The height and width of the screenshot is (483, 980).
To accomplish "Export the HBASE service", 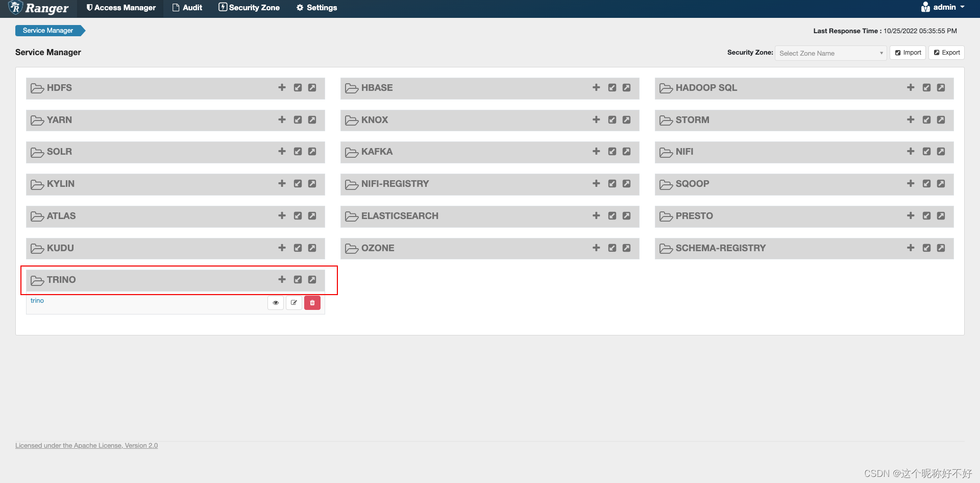I will pos(626,87).
